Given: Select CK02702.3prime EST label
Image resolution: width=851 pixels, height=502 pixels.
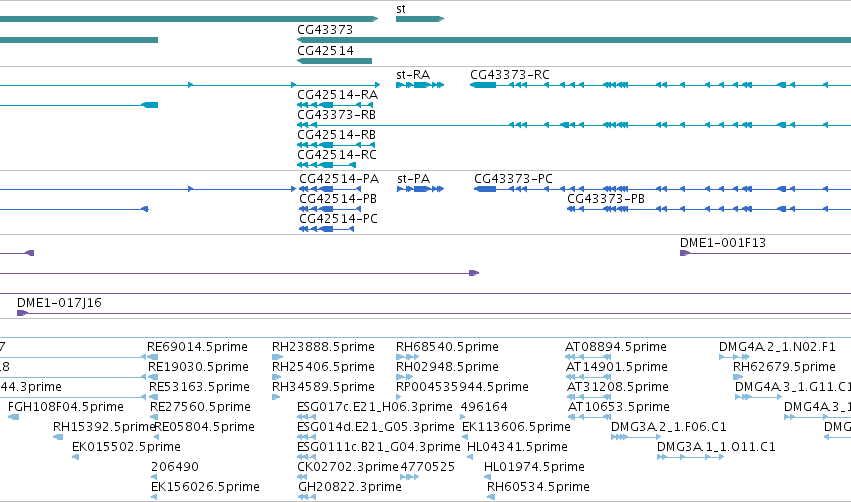Looking at the screenshot, I should (348, 467).
